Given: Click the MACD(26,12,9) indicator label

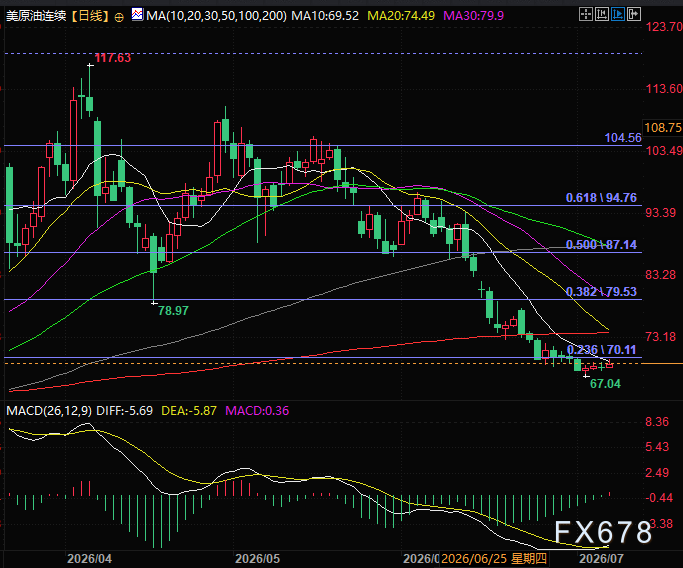Looking at the screenshot, I should 49,411.
